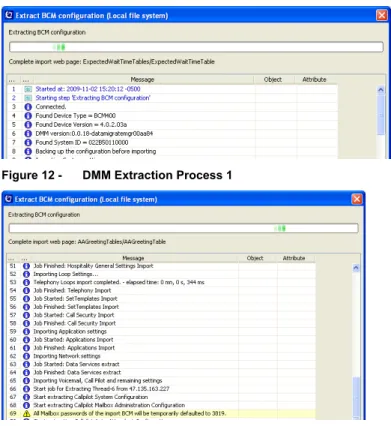The height and width of the screenshot is (426, 391).
Task: Click the info icon for 'Job Started: Applications Import'
Action: point(26,340)
